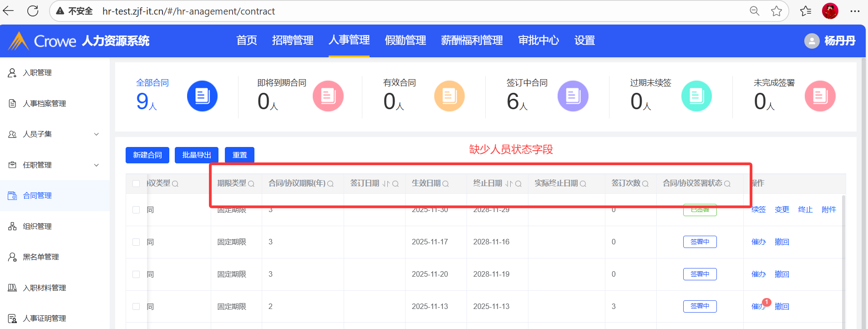Select checkbox for row dated 2025-11-17

click(x=136, y=242)
